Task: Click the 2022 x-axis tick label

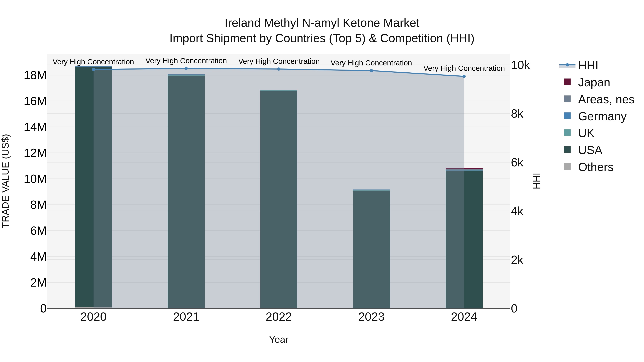Action: click(279, 317)
